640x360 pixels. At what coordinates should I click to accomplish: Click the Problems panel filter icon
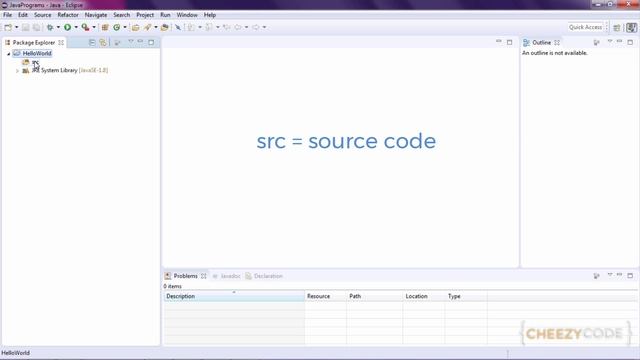tap(597, 276)
